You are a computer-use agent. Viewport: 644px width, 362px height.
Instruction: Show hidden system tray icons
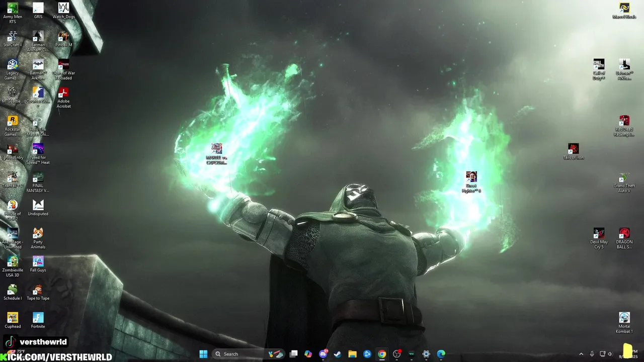click(x=581, y=354)
